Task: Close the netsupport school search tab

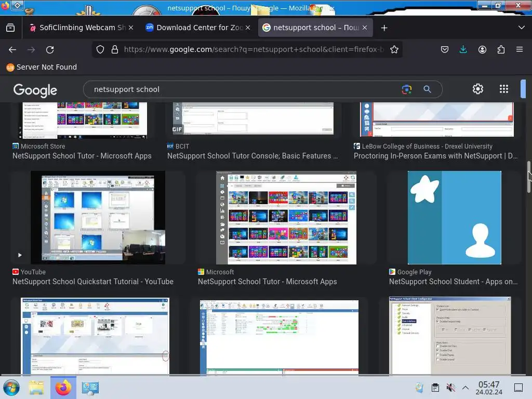Action: (365, 28)
